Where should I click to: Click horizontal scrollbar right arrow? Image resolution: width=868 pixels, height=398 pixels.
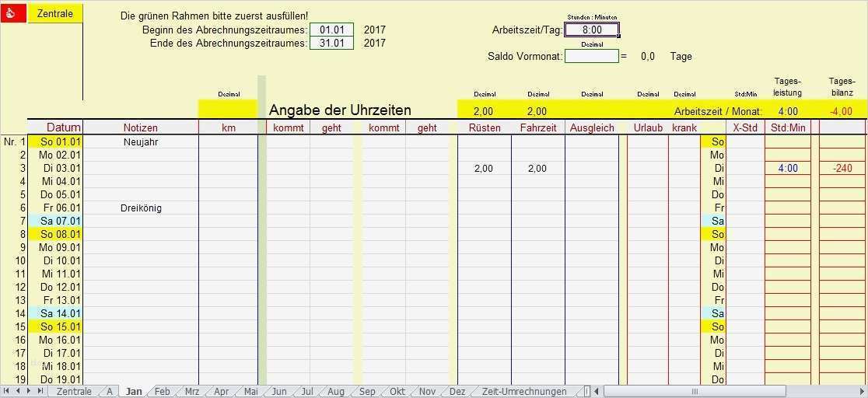862,391
